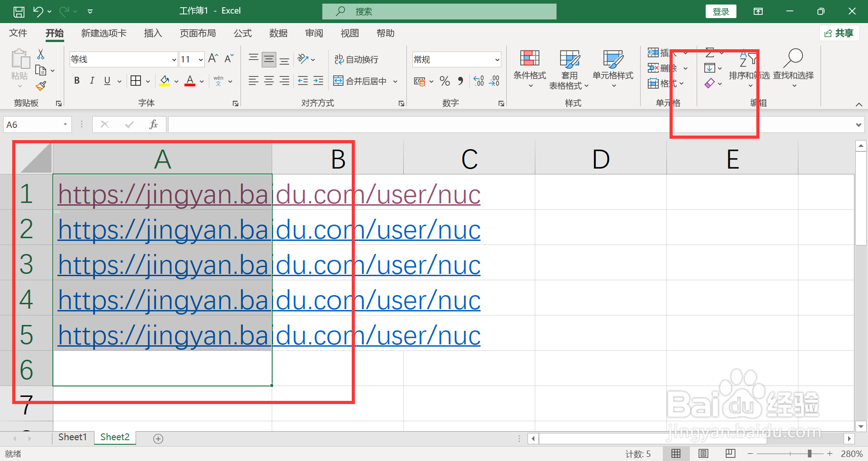Switch to Page Layout view in status bar
The width and height of the screenshot is (868, 461).
tap(703, 453)
